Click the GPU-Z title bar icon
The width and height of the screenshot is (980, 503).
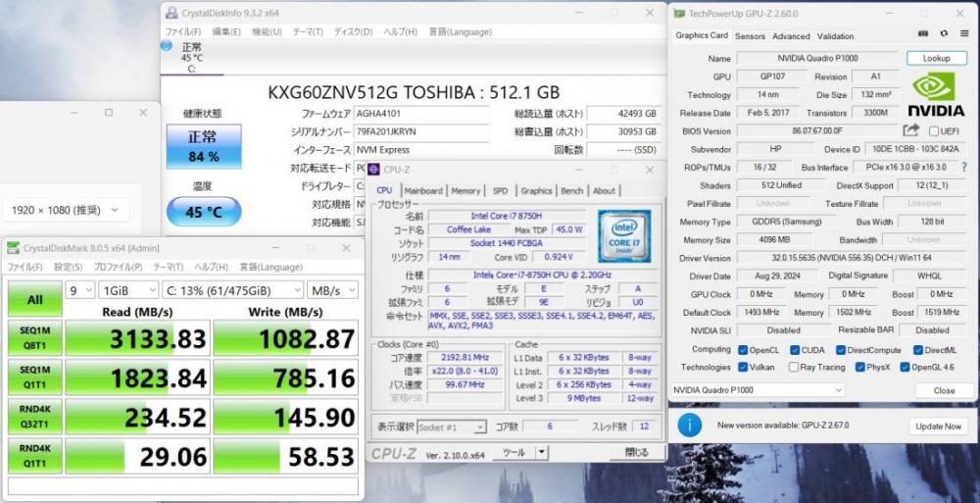click(x=679, y=13)
